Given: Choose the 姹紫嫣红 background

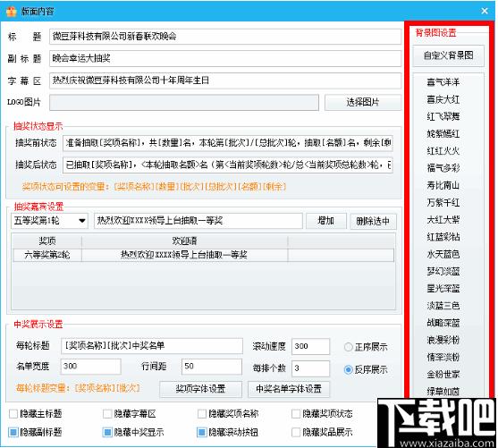Looking at the screenshot, I should tap(443, 134).
